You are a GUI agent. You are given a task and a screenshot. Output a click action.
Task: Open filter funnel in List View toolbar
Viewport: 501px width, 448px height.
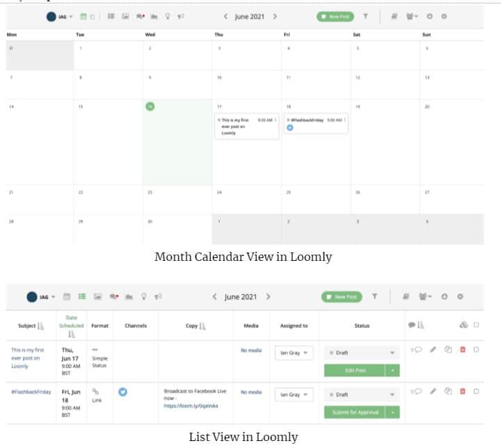pos(374,296)
